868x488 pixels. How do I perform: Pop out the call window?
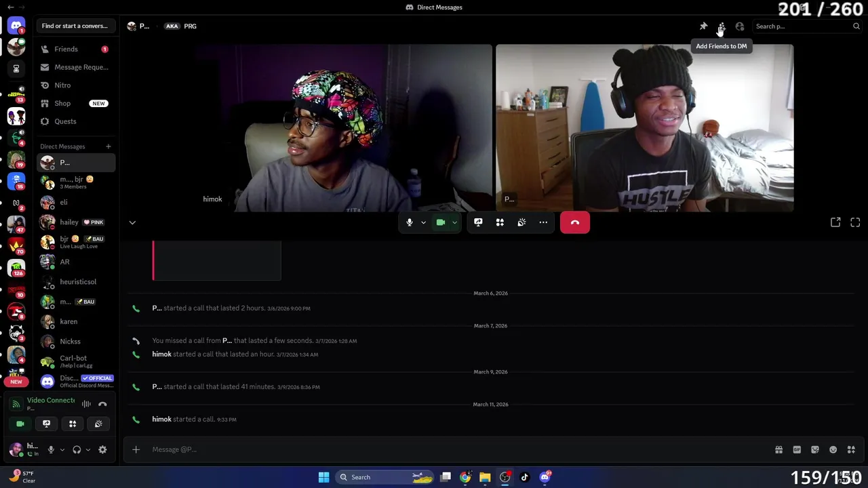click(x=835, y=222)
